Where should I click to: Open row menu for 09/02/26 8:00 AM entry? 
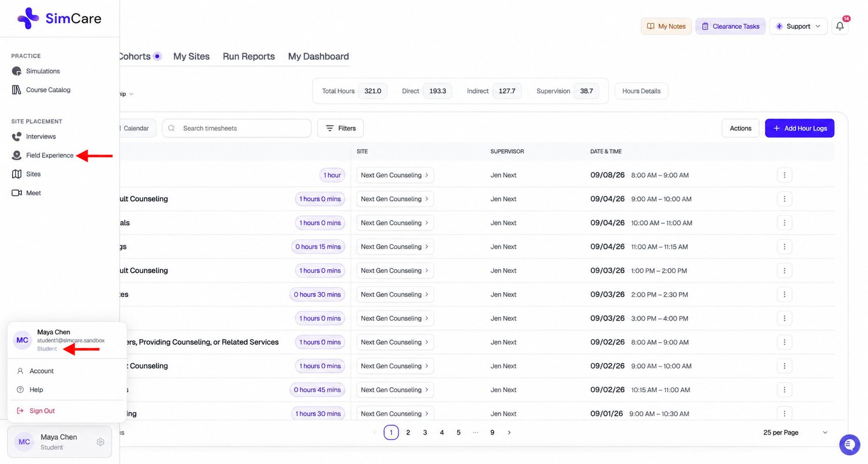tap(785, 342)
